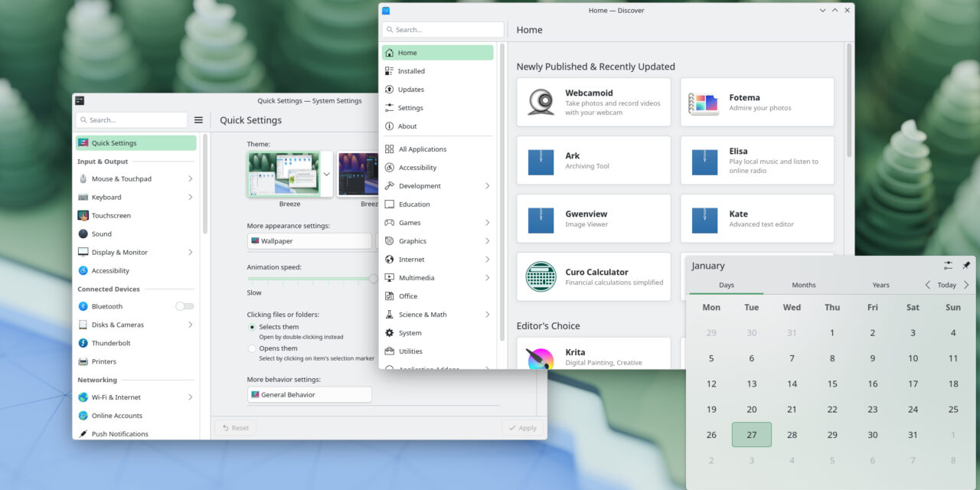Select the Education category in Discover
Viewport: 980px width, 490px height.
438,204
